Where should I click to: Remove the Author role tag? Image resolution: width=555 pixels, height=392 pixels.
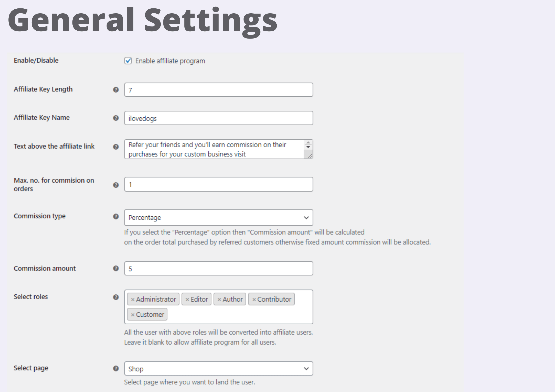pyautogui.click(x=220, y=299)
